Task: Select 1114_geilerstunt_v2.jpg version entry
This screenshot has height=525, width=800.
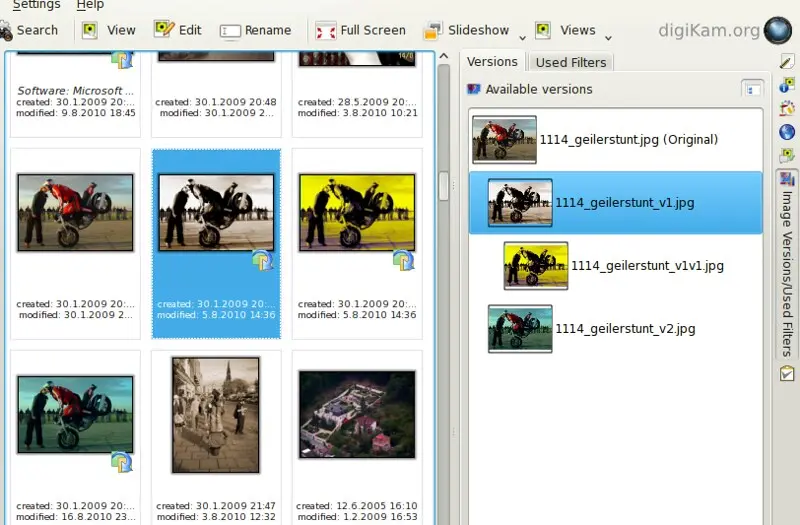Action: coord(615,329)
